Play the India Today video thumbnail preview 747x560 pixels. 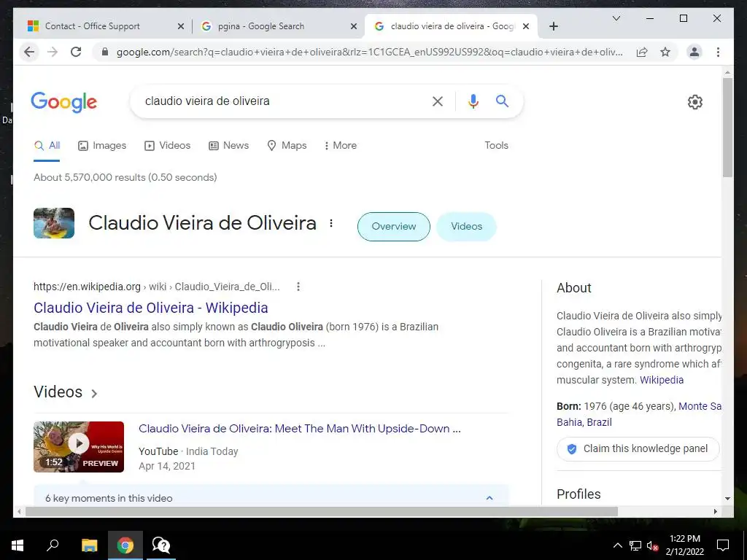tap(79, 447)
